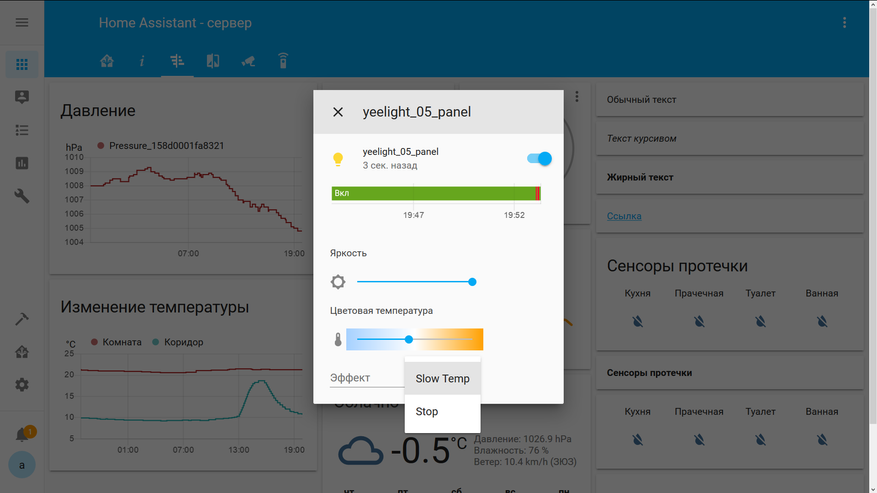Open card three-dot menu behind dialog
Image resolution: width=877 pixels, height=493 pixels.
tap(577, 97)
